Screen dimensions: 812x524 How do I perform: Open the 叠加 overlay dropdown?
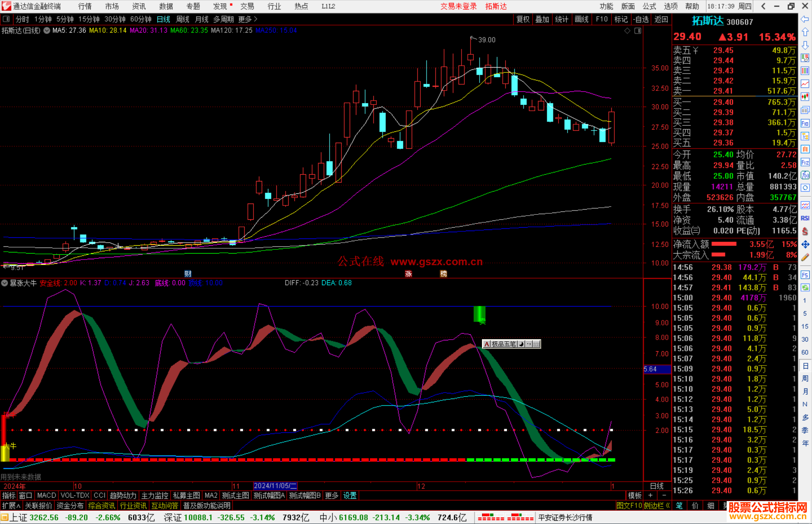pos(542,19)
